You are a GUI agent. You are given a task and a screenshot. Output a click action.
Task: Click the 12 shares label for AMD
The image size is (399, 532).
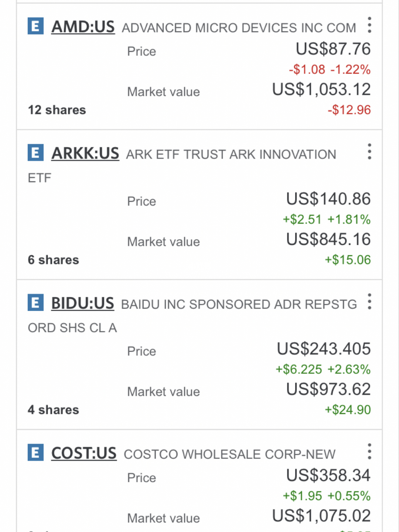[x=57, y=110]
